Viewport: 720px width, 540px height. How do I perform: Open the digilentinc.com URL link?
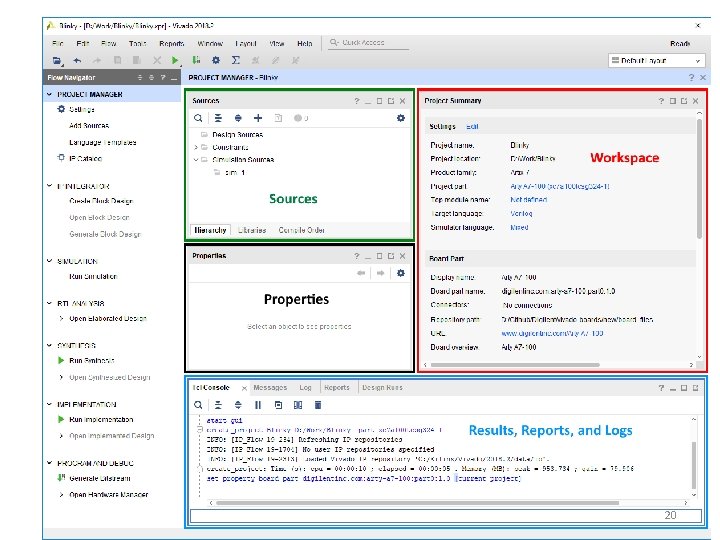click(552, 333)
